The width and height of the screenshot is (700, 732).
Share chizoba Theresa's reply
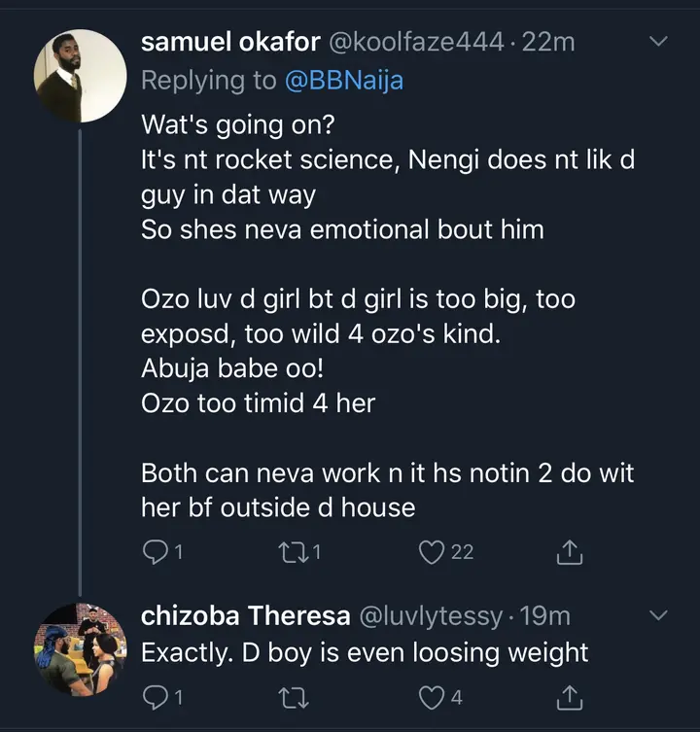click(x=570, y=696)
